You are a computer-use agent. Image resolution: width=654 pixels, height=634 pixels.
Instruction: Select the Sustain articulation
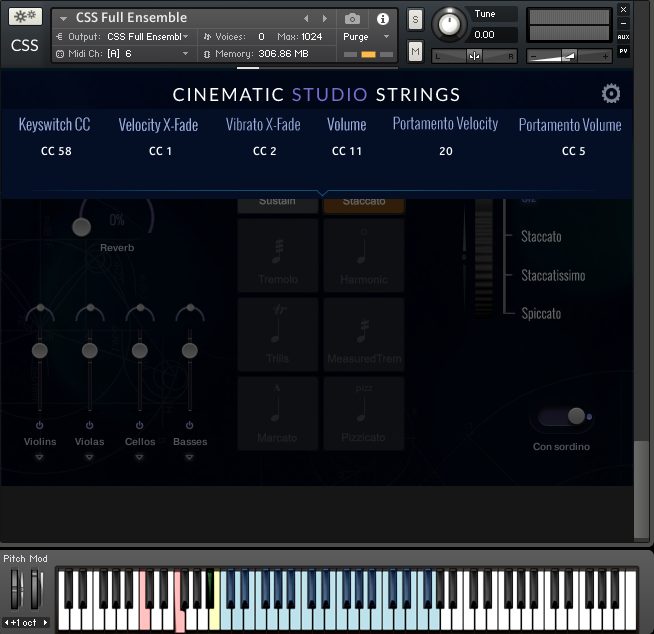[x=278, y=206]
